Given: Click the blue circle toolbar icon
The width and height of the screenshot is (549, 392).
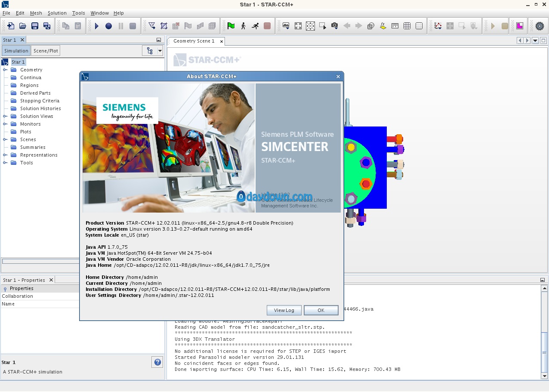Looking at the screenshot, I should (109, 26).
